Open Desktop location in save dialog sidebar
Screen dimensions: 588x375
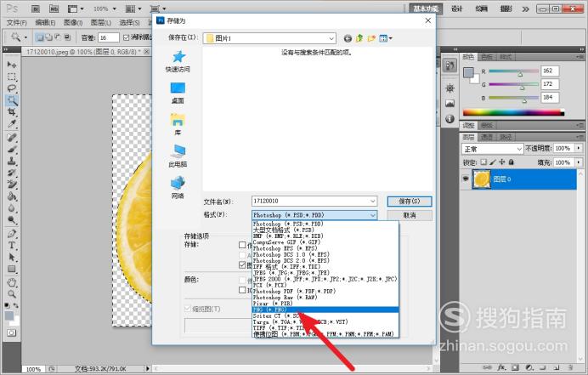click(x=178, y=93)
